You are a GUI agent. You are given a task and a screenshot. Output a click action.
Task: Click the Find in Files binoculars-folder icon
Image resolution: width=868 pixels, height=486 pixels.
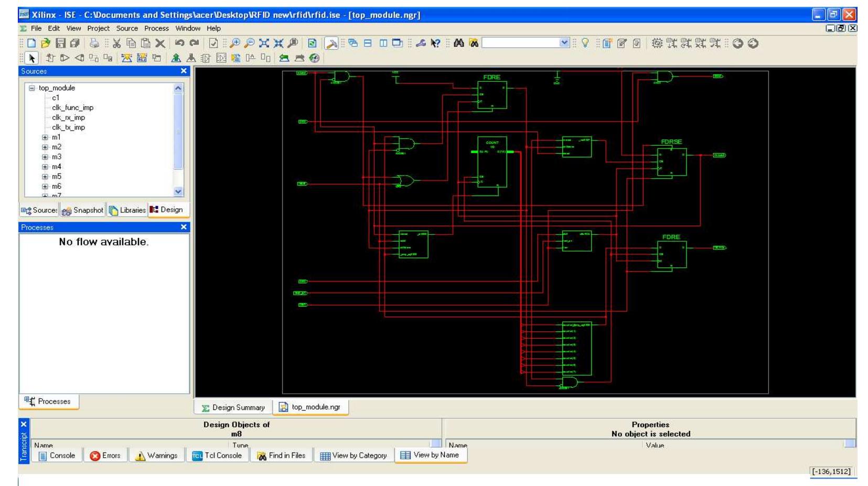474,44
